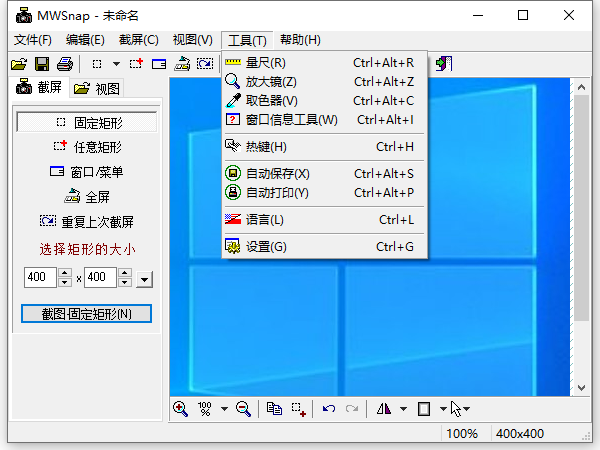Click the flip/mirror image icon

pos(384,409)
